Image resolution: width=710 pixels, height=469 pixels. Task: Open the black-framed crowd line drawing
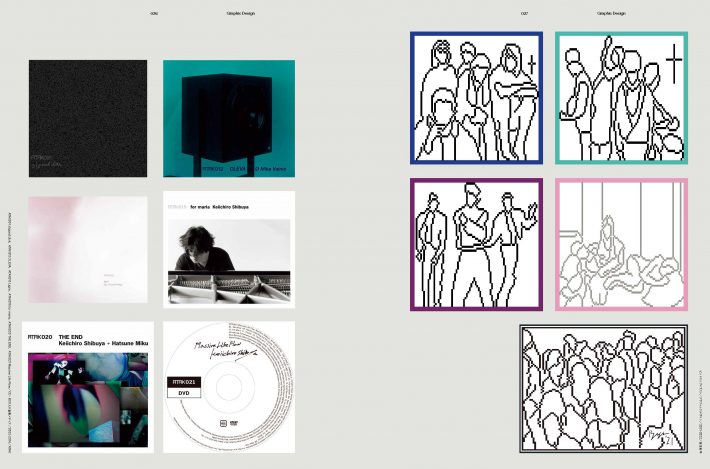tap(604, 388)
